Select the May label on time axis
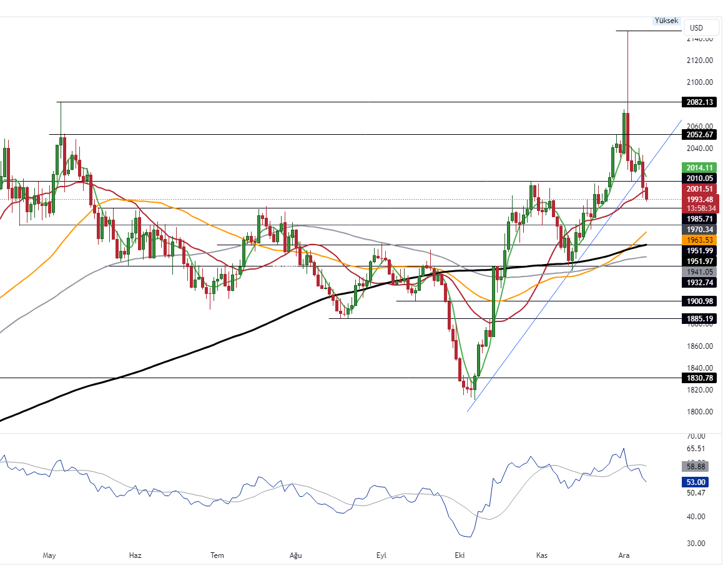The image size is (728, 586). click(49, 555)
